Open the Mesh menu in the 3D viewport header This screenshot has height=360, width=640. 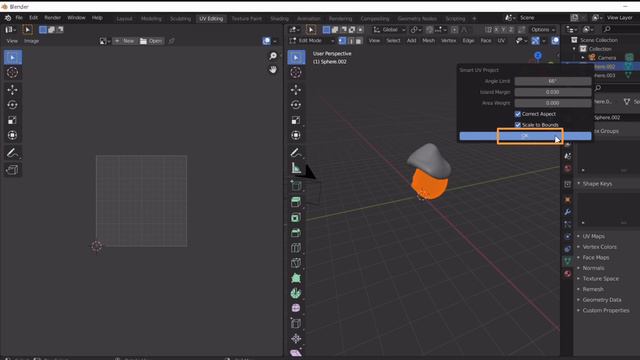point(429,40)
